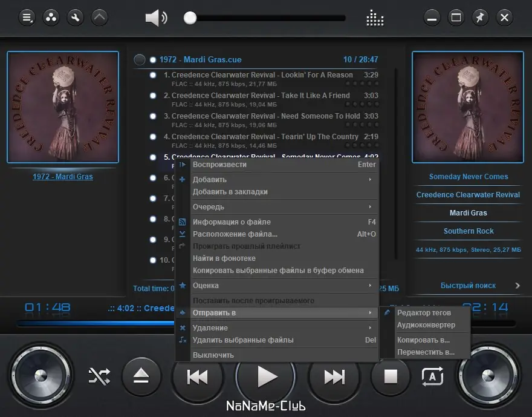Image resolution: width=532 pixels, height=417 pixels.
Task: Stop playback with the Stop button
Action: coord(391,376)
